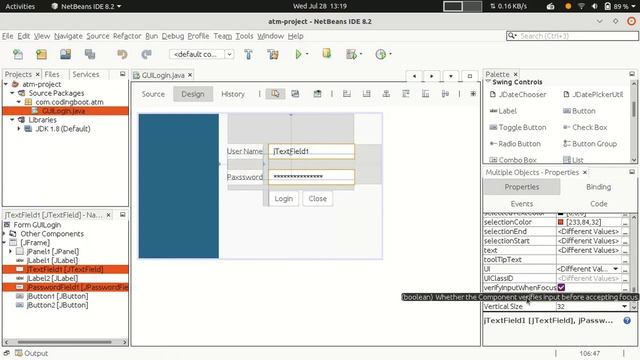This screenshot has height=360, width=640.
Task: Run the project with green play icon
Action: [x=298, y=54]
